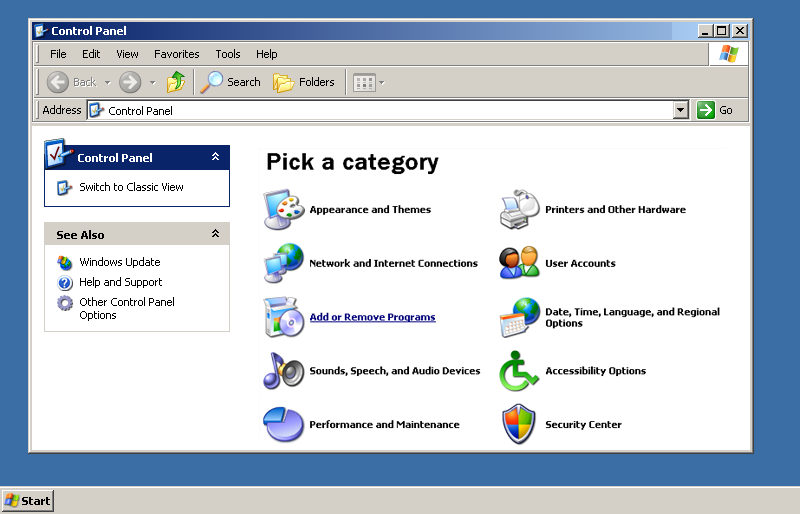Click the Views toolbar icon

click(364, 82)
